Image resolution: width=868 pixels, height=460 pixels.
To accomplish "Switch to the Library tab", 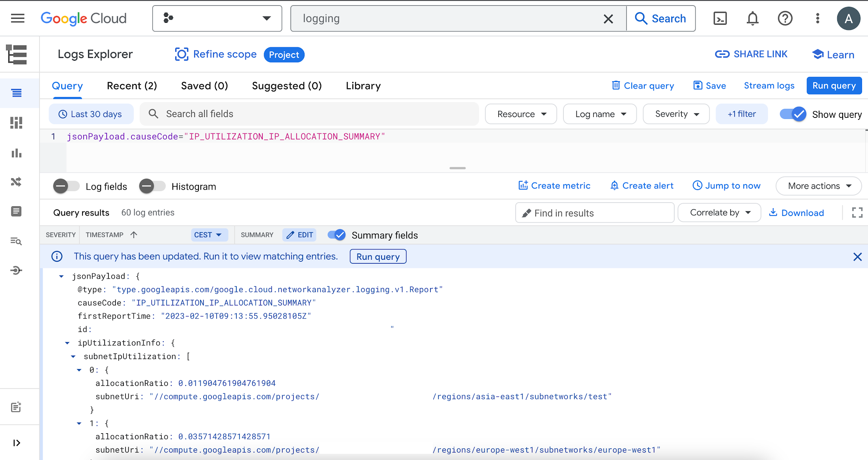I will (x=363, y=86).
